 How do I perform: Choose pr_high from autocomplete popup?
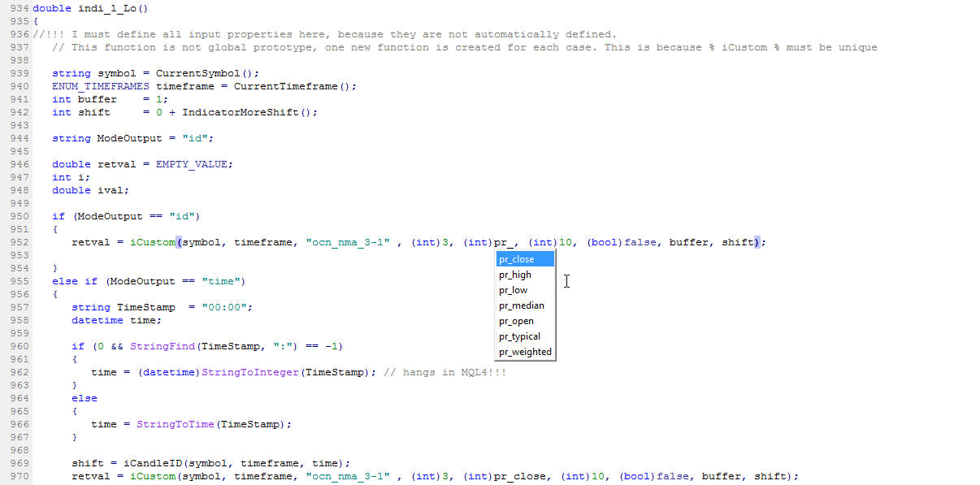[x=525, y=275]
